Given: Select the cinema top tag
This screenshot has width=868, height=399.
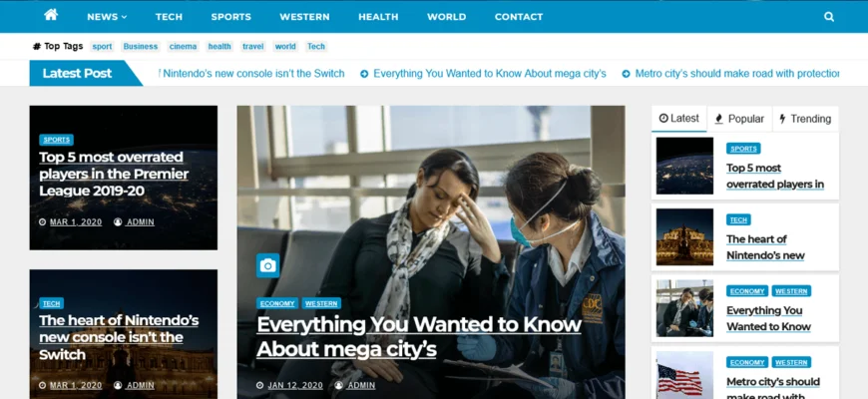Looking at the screenshot, I should (184, 47).
